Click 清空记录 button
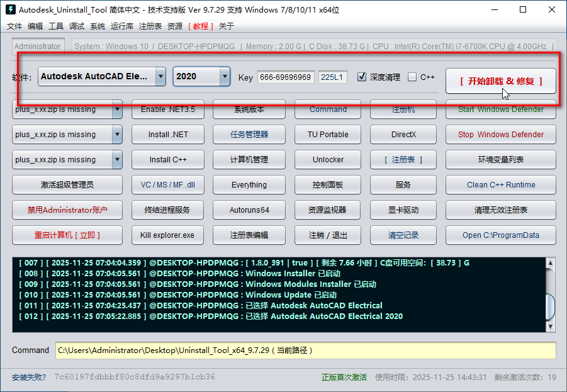This screenshot has height=392, width=567. [x=403, y=235]
